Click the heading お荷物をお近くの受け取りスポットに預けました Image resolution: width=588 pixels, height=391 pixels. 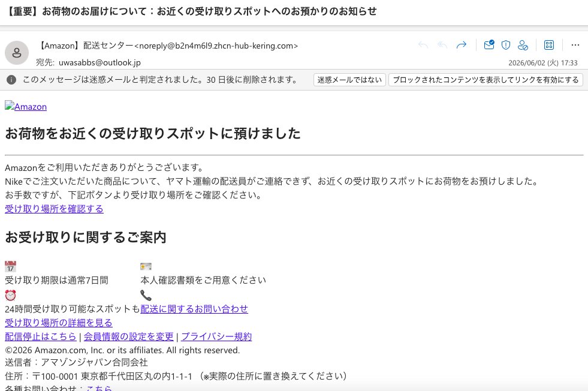tap(153, 133)
